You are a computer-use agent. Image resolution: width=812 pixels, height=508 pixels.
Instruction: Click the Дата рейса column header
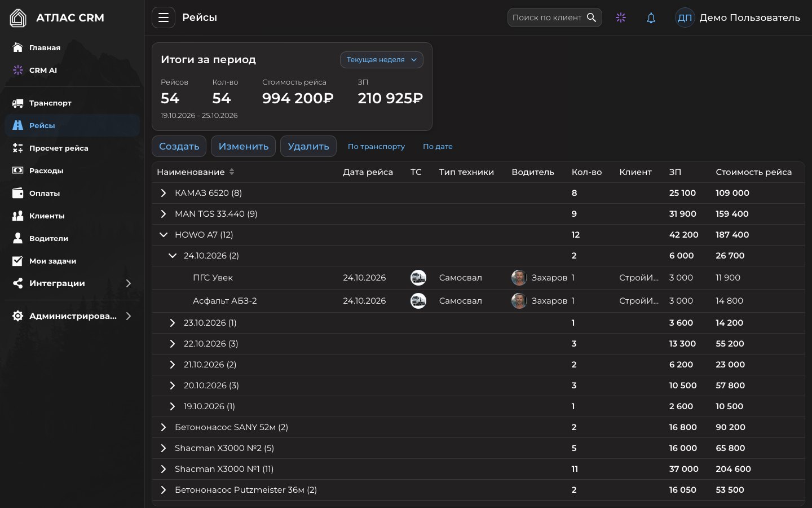click(368, 172)
